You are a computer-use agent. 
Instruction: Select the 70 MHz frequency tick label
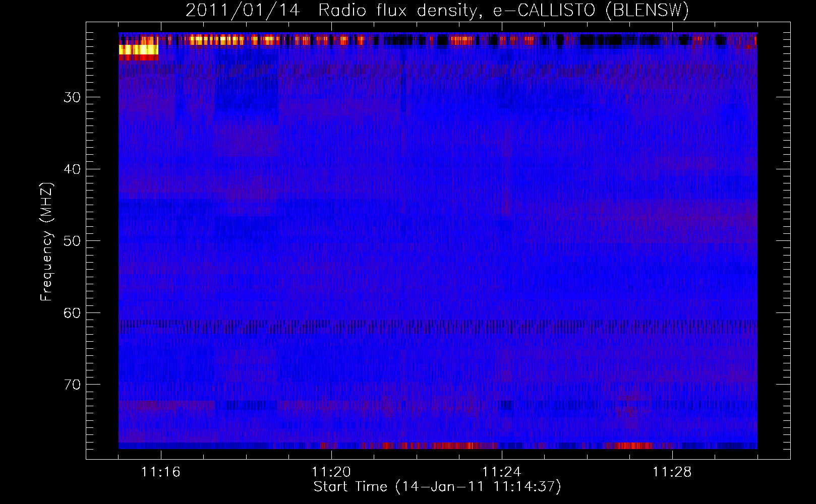click(x=72, y=385)
